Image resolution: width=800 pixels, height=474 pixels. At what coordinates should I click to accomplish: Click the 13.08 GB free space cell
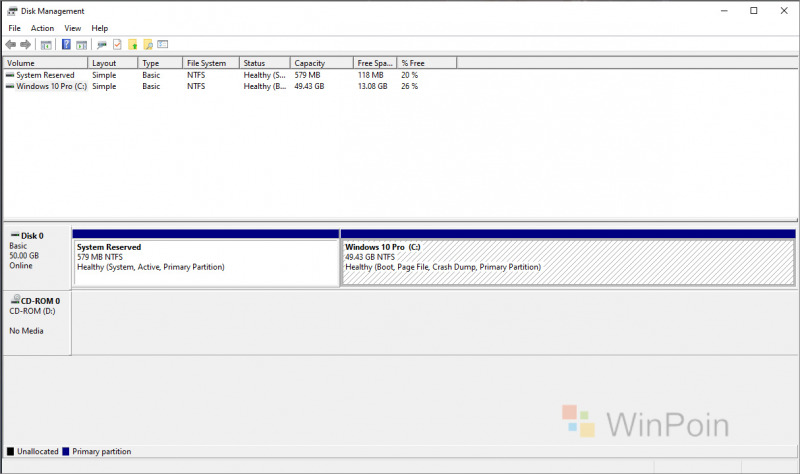[372, 86]
